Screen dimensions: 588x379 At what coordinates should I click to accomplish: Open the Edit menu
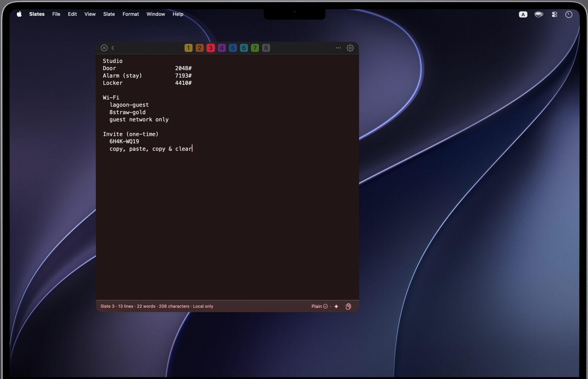[x=72, y=14]
